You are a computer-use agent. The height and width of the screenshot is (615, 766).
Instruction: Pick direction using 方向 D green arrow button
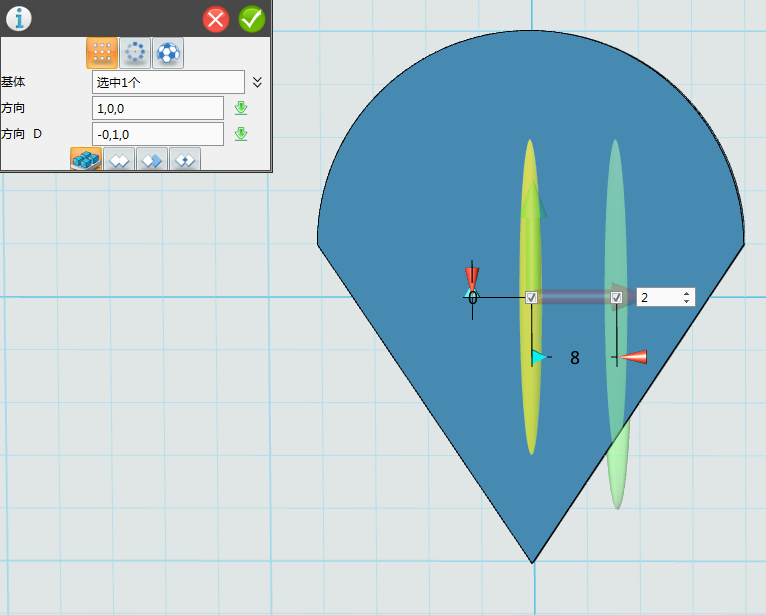pyautogui.click(x=241, y=134)
